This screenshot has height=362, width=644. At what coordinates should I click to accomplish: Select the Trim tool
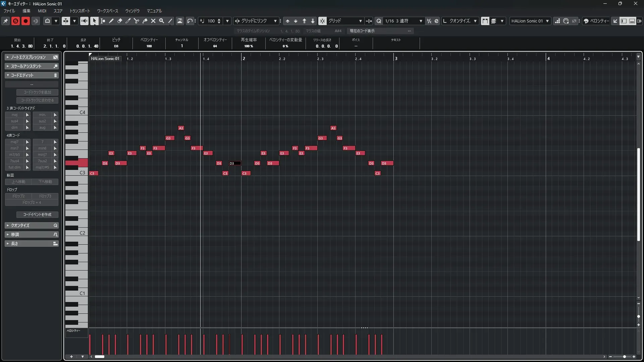coord(128,21)
